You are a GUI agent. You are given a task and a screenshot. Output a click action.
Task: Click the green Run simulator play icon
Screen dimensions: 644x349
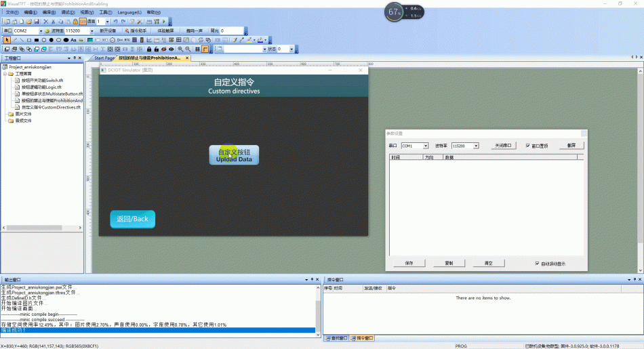pyautogui.click(x=164, y=22)
